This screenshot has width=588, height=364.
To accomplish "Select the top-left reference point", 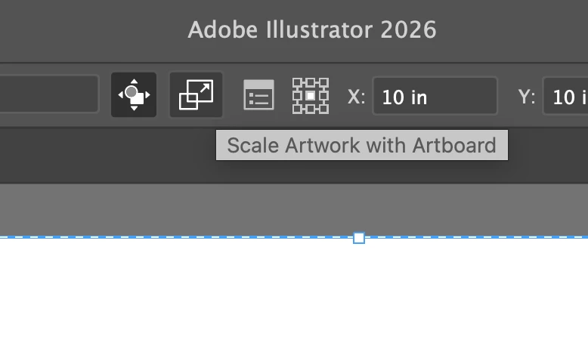I will (297, 82).
